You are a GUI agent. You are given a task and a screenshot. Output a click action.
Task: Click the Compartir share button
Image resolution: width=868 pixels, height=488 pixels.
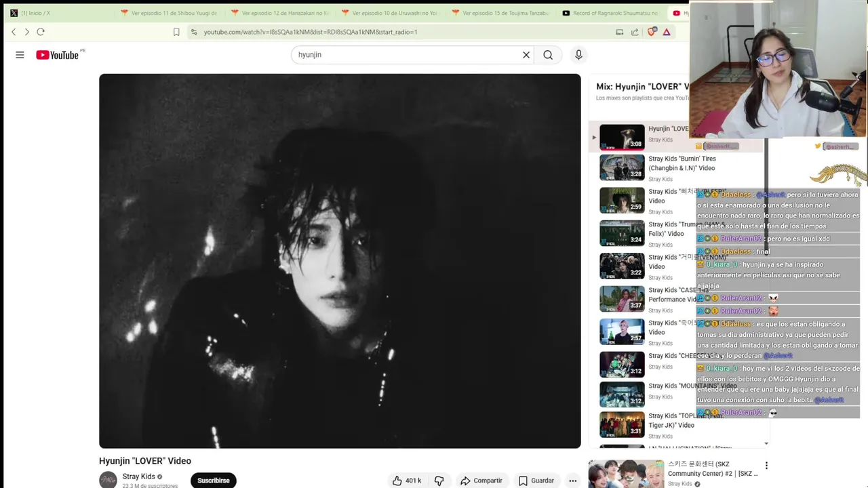click(481, 481)
